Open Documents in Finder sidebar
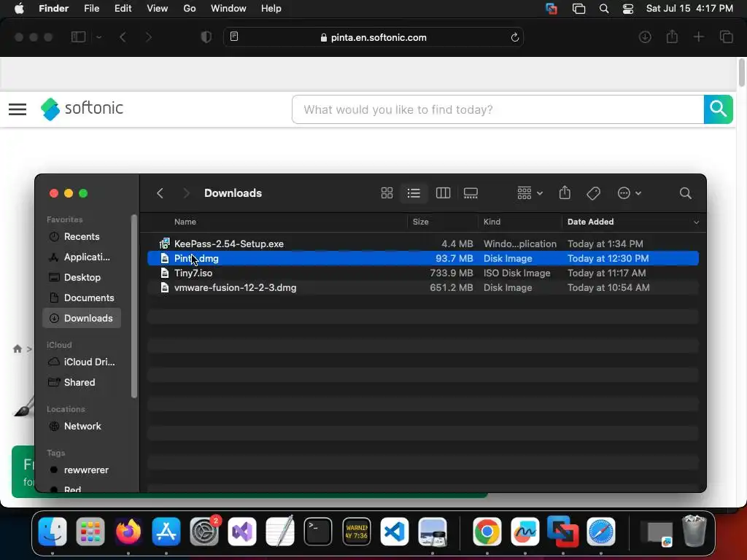The image size is (747, 560). click(82, 298)
